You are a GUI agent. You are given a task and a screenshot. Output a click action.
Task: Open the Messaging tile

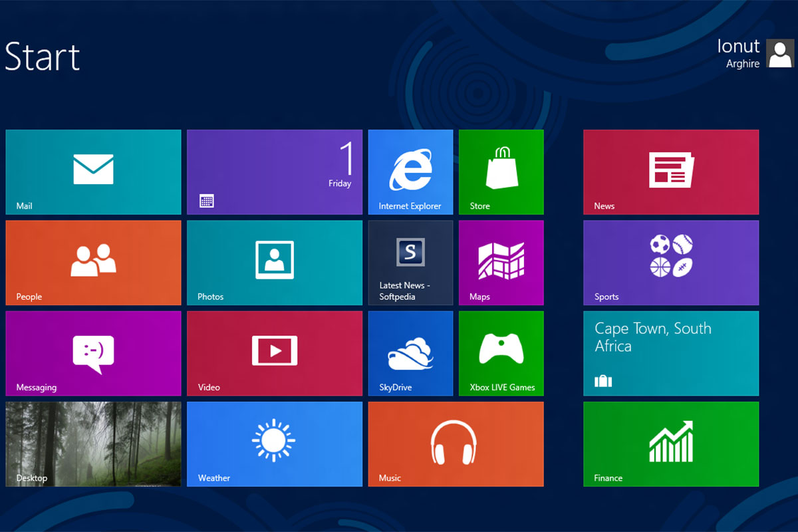point(93,353)
